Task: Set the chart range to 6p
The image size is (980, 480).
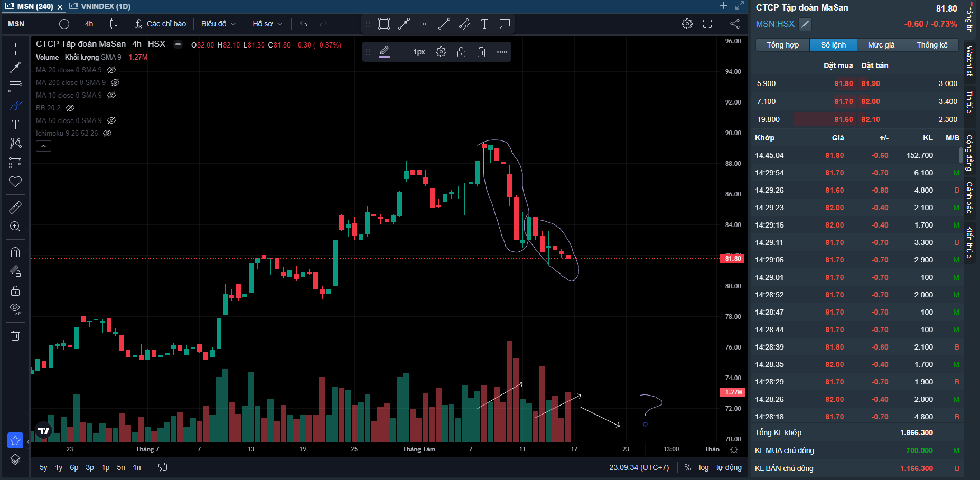Action: click(x=74, y=467)
